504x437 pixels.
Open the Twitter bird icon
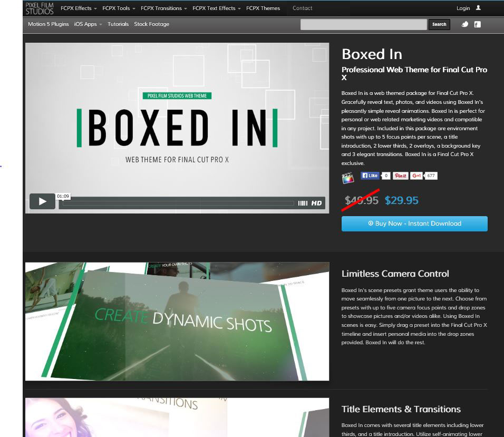465,24
